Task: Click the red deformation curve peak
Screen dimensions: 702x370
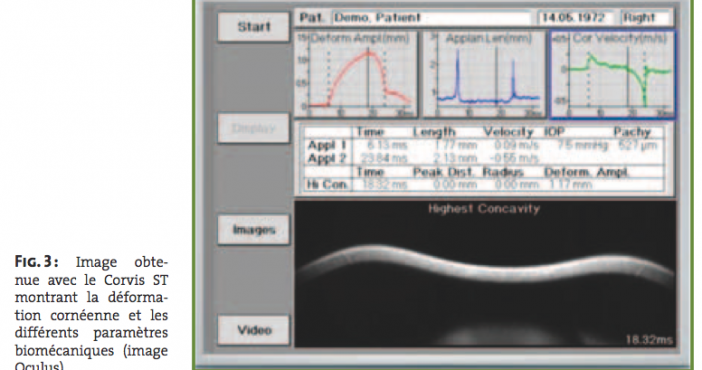Action: click(368, 53)
